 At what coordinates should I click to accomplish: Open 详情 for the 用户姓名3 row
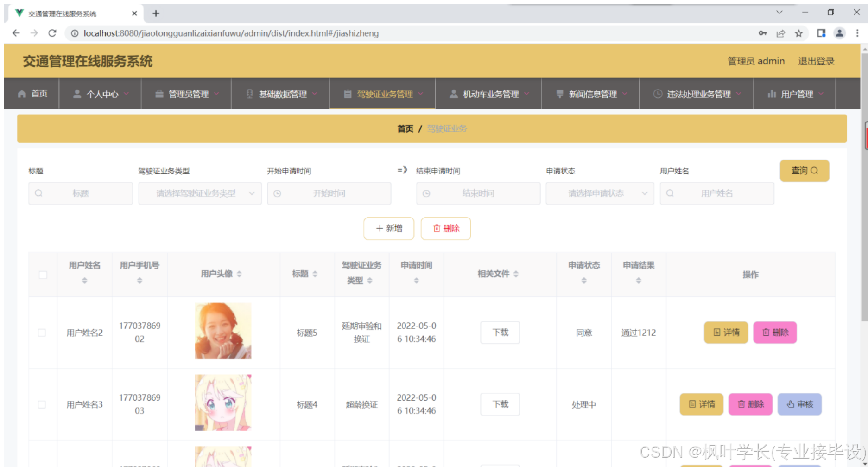pyautogui.click(x=702, y=404)
